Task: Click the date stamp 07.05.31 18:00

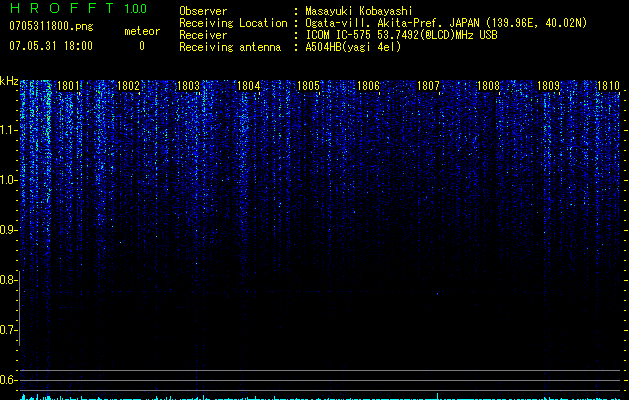Action: click(51, 46)
